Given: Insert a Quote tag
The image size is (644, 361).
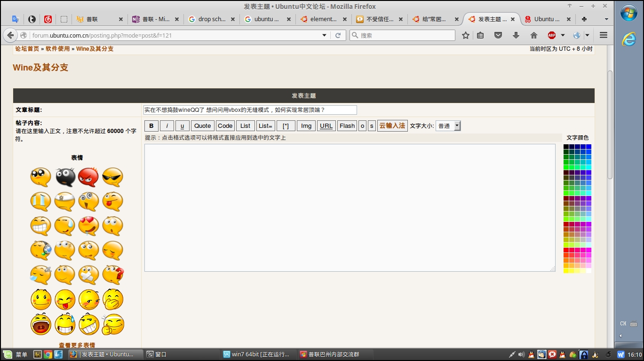Looking at the screenshot, I should [203, 126].
